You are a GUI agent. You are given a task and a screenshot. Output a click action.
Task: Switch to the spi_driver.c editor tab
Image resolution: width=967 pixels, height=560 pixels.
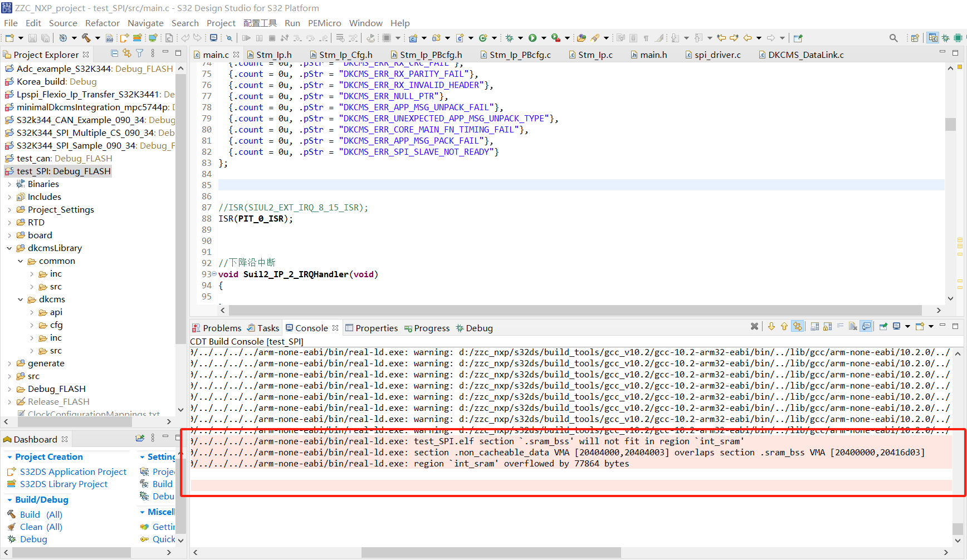(x=717, y=55)
